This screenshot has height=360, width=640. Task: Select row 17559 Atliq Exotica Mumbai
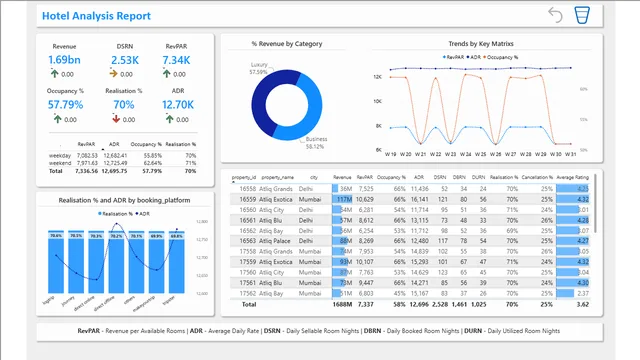coord(411,262)
